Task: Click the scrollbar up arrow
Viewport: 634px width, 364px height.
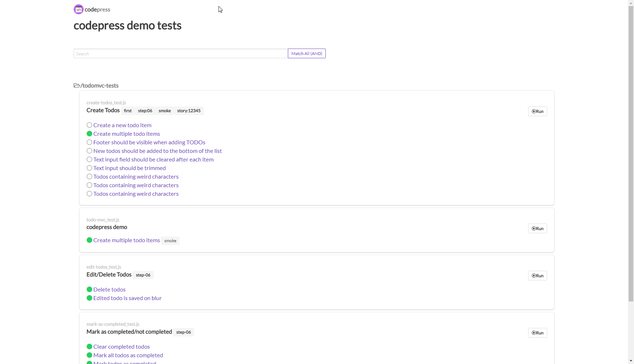Action: (x=631, y=3)
